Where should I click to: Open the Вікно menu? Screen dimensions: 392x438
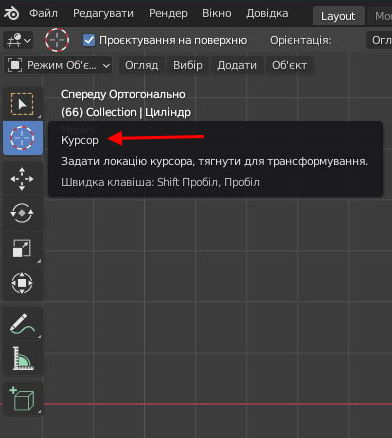(217, 13)
